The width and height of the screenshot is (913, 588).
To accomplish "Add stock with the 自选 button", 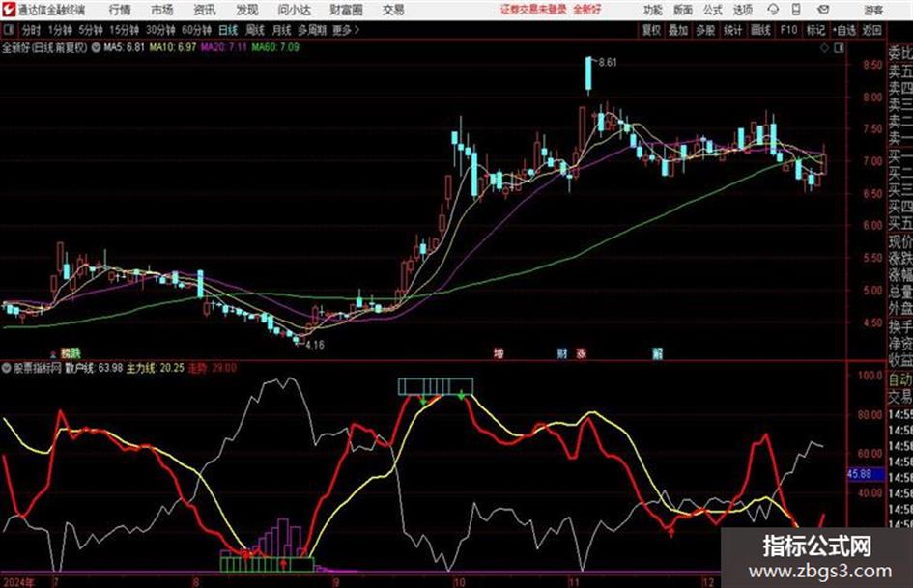I will point(844,30).
